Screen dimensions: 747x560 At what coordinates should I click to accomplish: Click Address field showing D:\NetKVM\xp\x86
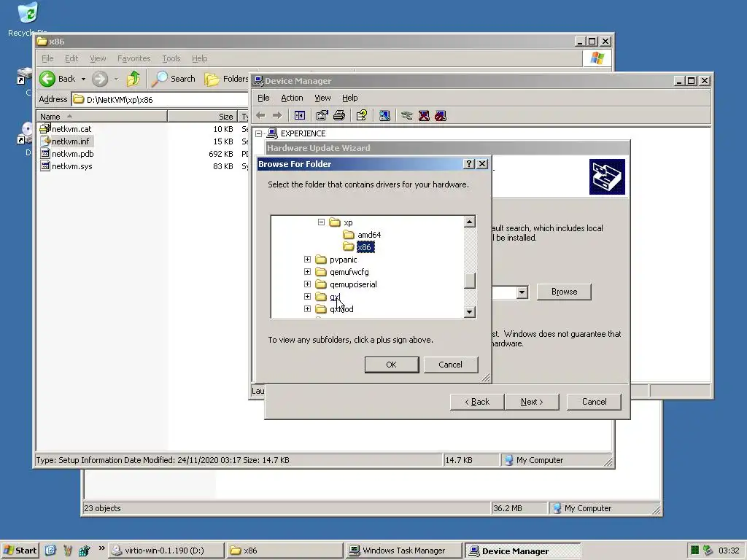(x=160, y=99)
